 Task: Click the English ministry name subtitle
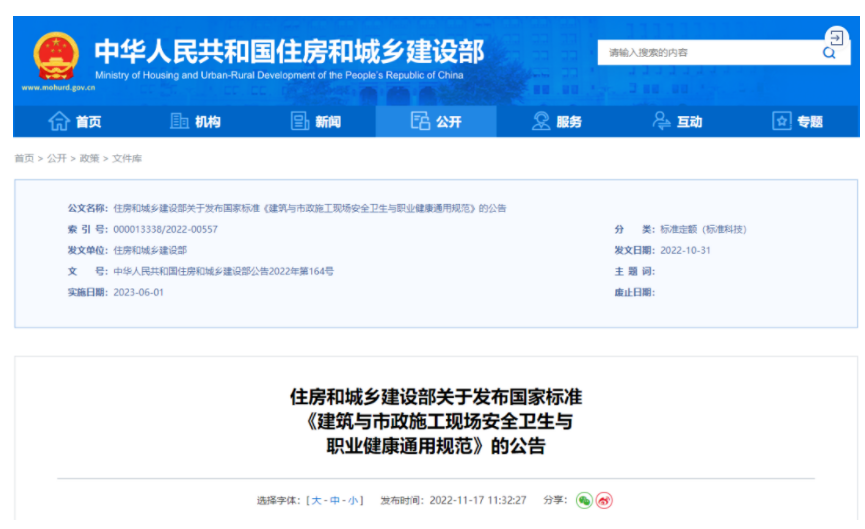pyautogui.click(x=279, y=75)
